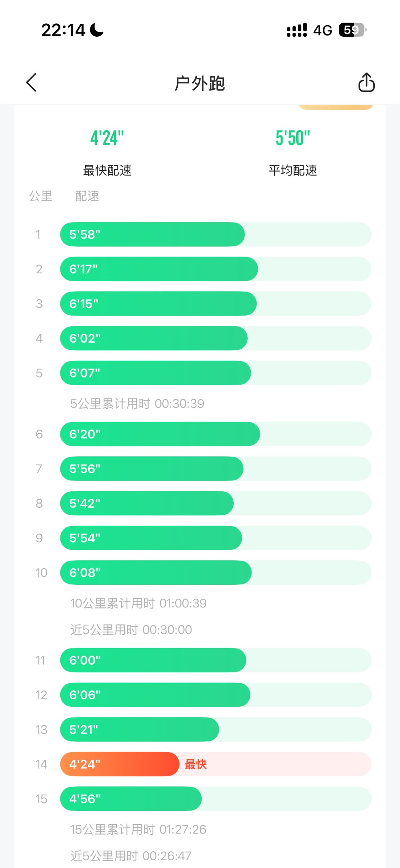Image resolution: width=400 pixels, height=868 pixels.
Task: Select kilometer 15 pace bar 4'56"
Action: click(131, 799)
